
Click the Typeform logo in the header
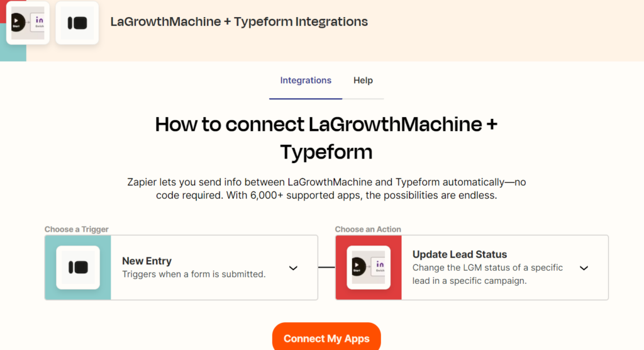pos(77,23)
